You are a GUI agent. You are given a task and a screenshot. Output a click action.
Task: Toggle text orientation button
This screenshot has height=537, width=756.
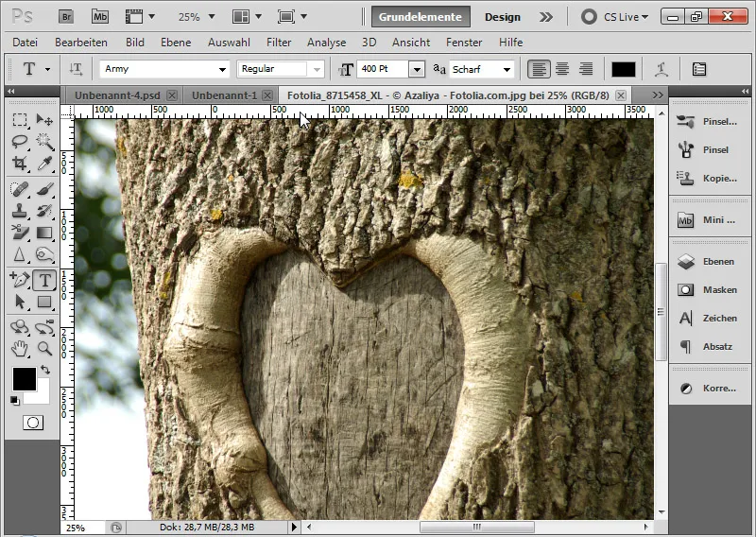[76, 69]
